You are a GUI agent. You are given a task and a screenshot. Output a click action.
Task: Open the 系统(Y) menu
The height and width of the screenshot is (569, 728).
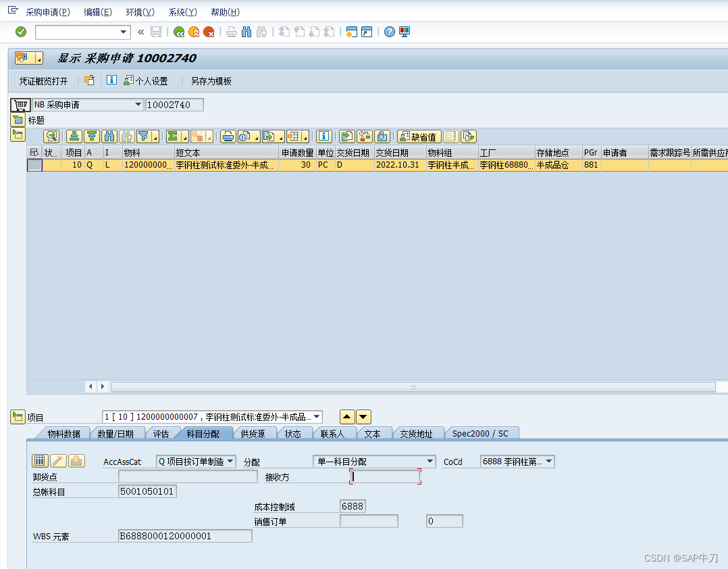pyautogui.click(x=183, y=12)
